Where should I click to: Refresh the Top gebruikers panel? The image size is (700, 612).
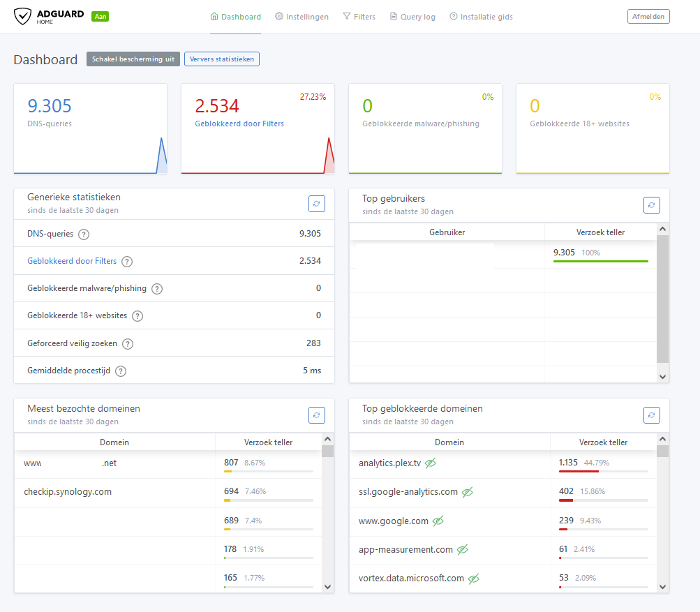(x=651, y=205)
